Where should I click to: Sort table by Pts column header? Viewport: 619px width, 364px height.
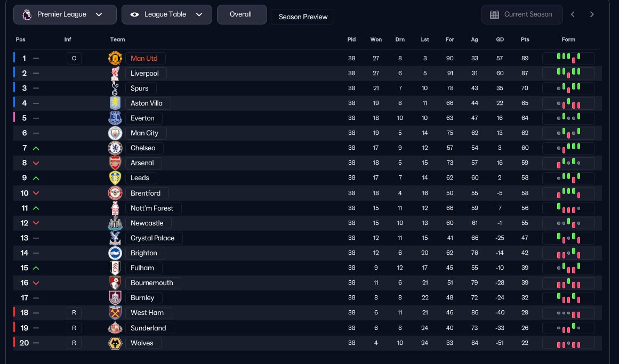tap(525, 39)
